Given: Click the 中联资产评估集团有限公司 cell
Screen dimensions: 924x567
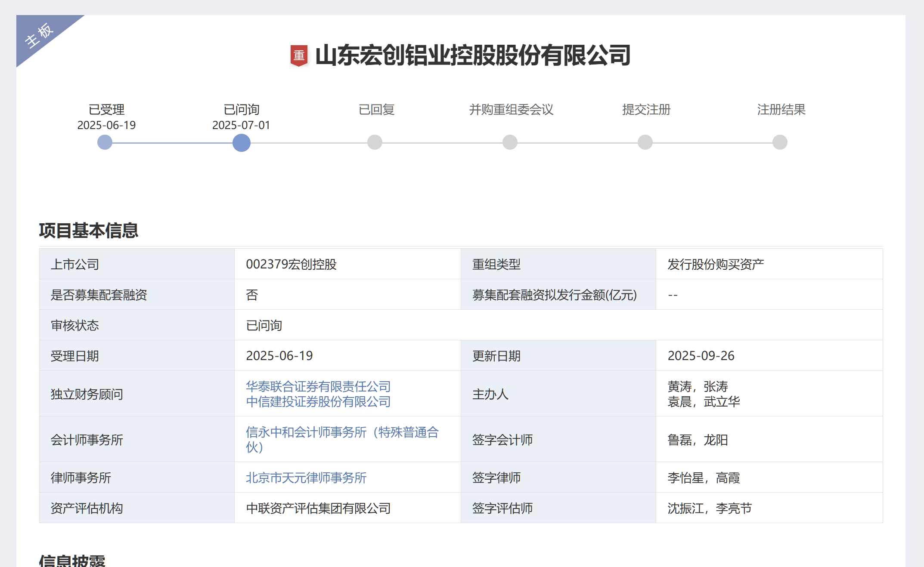Looking at the screenshot, I should pyautogui.click(x=318, y=508).
